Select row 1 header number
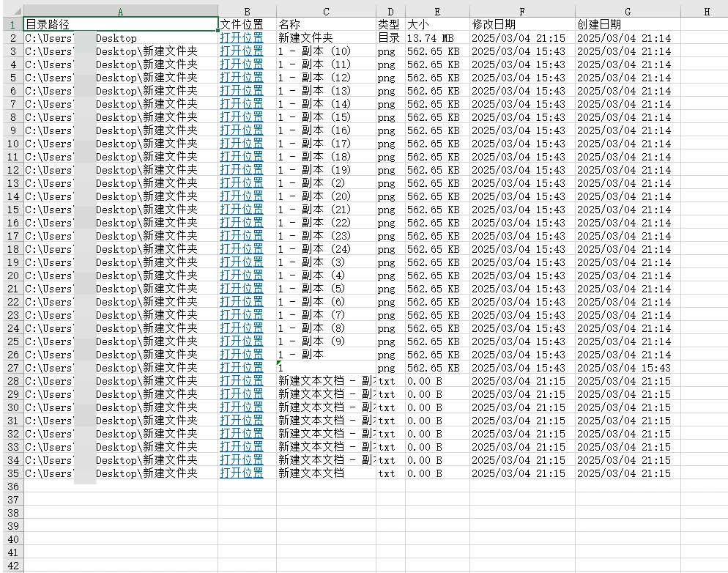The image size is (728, 573). (x=12, y=24)
